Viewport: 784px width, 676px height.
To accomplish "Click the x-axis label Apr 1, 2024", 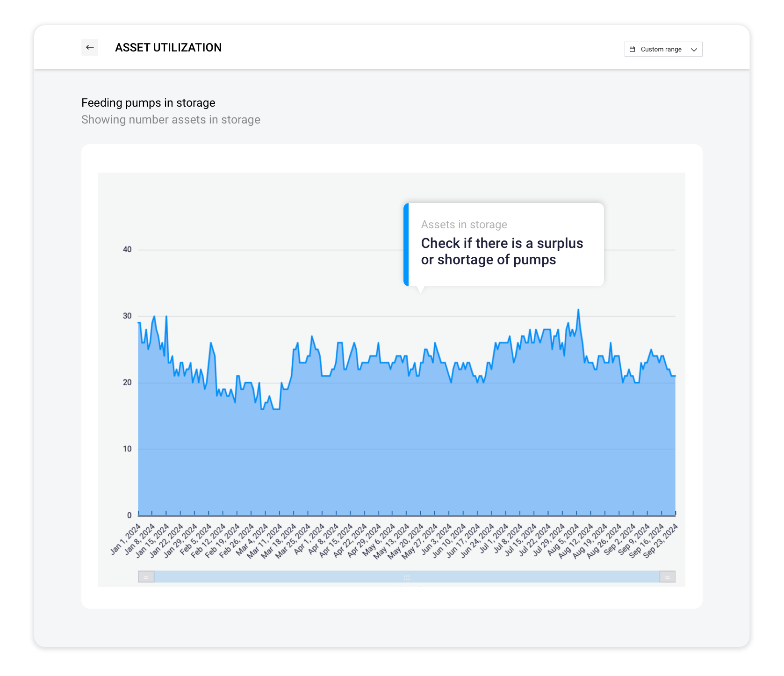I will pos(309,539).
